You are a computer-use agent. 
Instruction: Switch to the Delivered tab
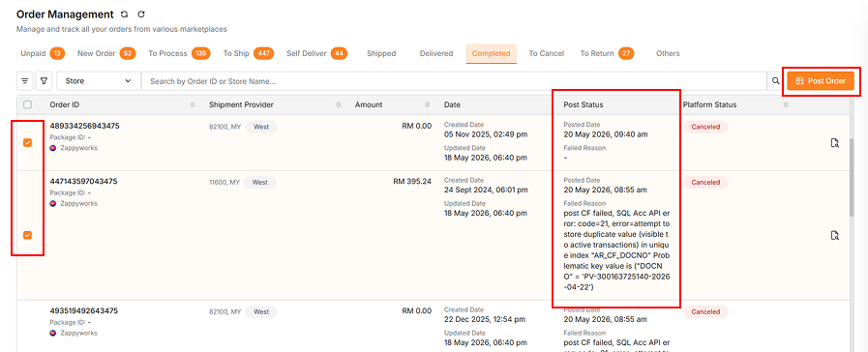tap(436, 53)
